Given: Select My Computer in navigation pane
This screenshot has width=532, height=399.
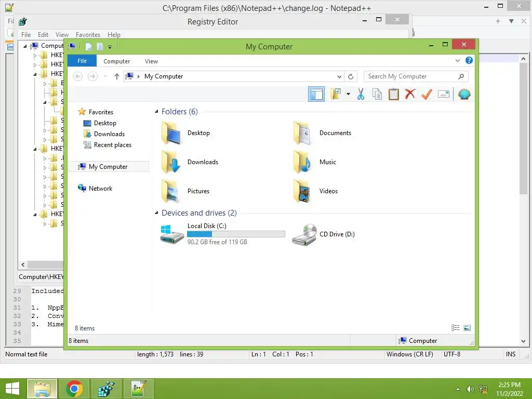Looking at the screenshot, I should coord(109,167).
